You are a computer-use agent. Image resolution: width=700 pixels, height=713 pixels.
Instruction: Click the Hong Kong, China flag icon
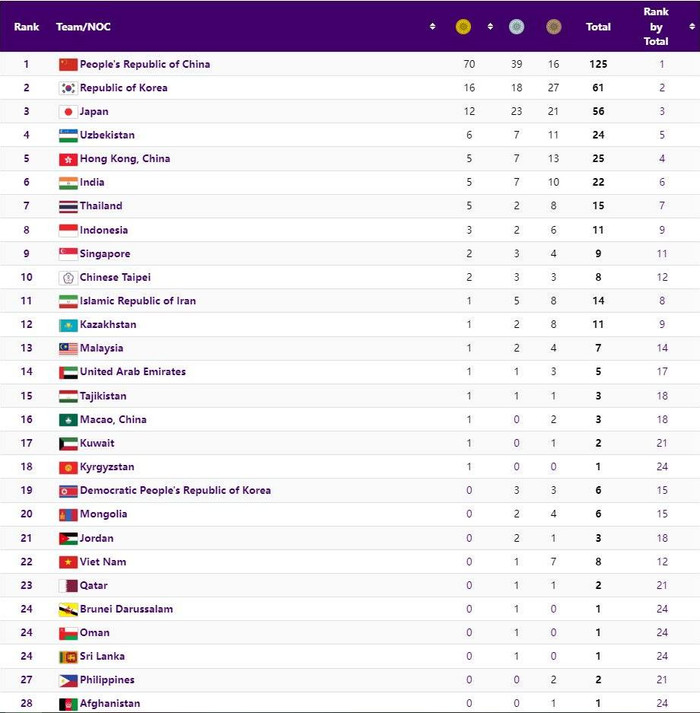click(68, 159)
